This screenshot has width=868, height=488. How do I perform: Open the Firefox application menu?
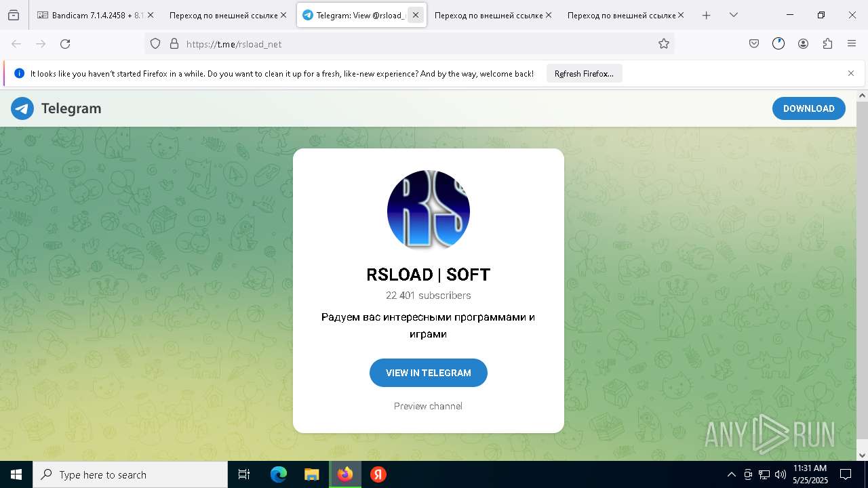pos(852,43)
